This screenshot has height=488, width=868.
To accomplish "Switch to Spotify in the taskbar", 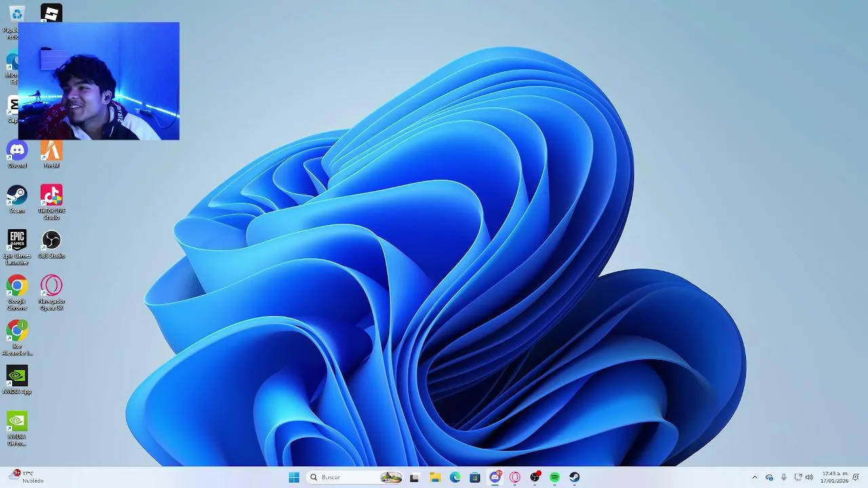I will [x=555, y=478].
